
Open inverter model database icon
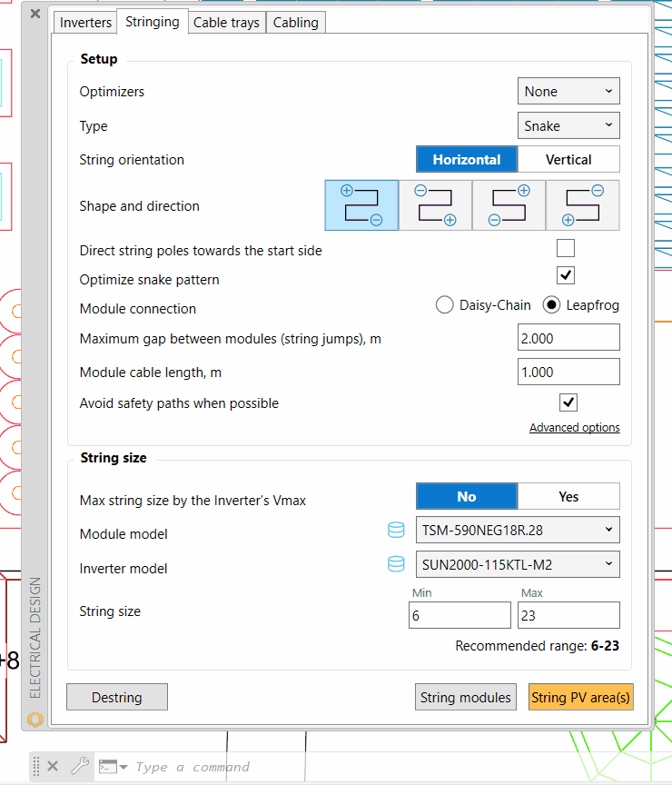tap(396, 564)
